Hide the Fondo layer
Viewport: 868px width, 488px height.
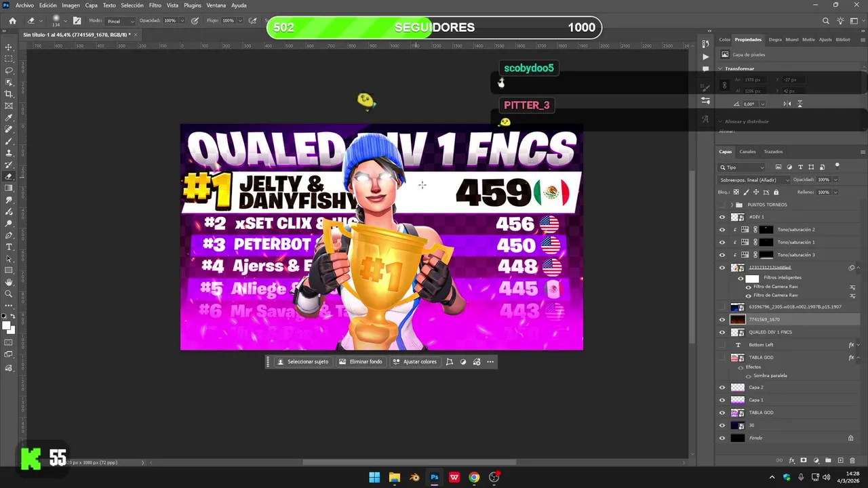coord(722,438)
